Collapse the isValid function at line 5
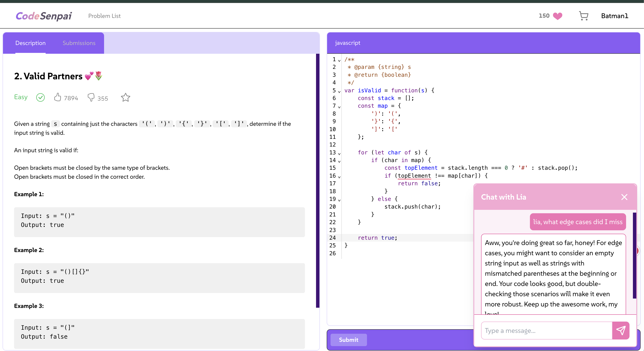This screenshot has height=351, width=644. pyautogui.click(x=339, y=91)
